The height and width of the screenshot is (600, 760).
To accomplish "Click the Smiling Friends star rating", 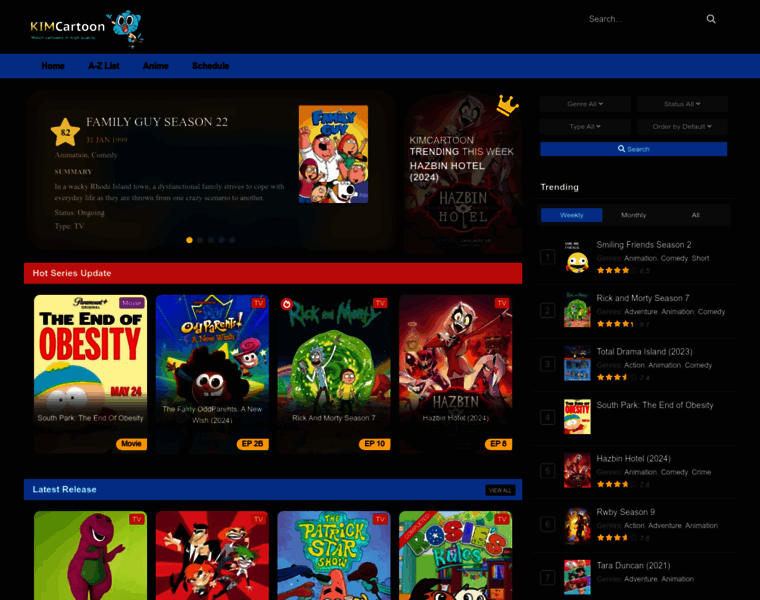I will tap(613, 270).
